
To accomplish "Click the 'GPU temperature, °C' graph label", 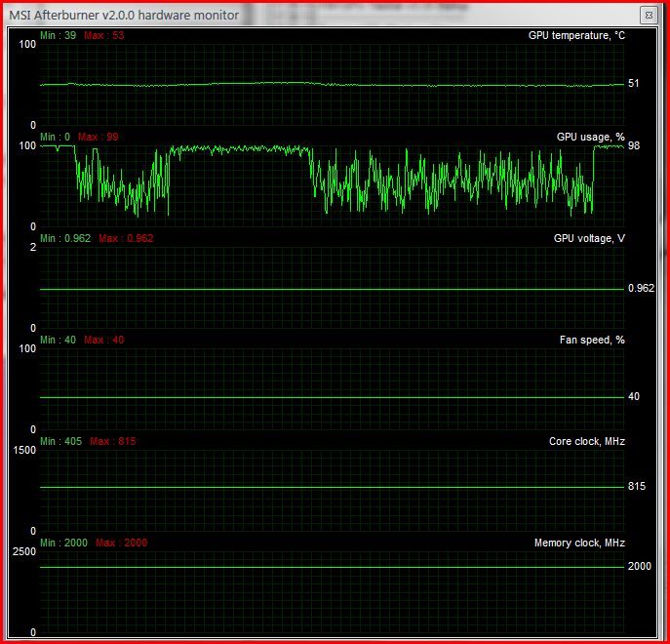I will [x=576, y=35].
